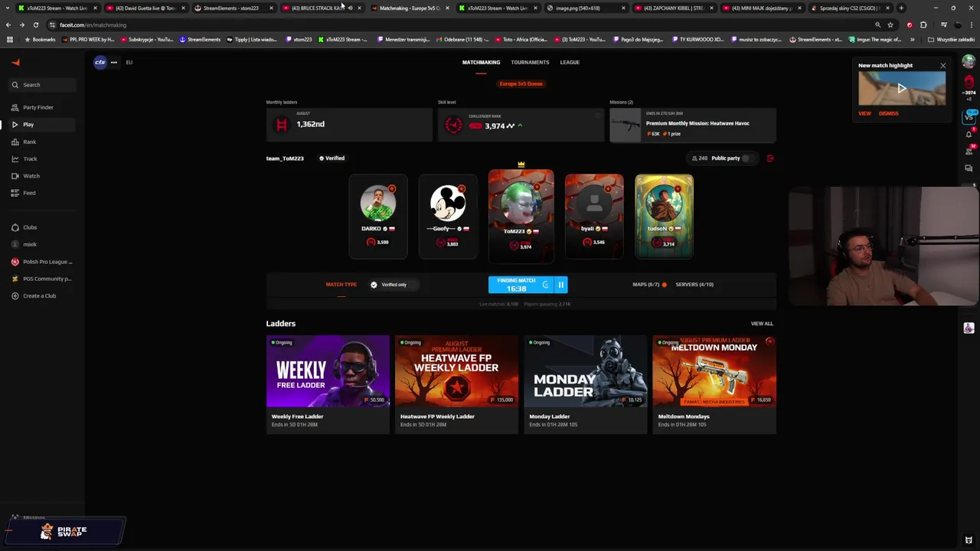The width and height of the screenshot is (980, 551).
Task: Click the Verified badge beside team name
Action: click(332, 158)
